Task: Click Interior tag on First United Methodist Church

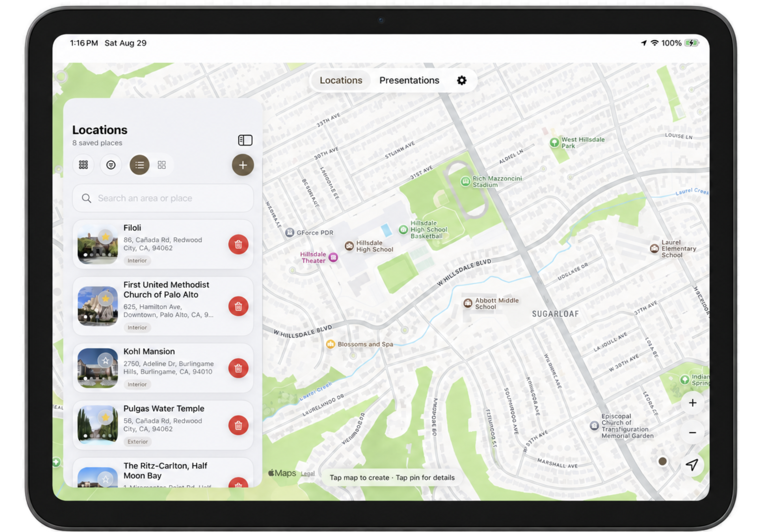Action: point(137,327)
